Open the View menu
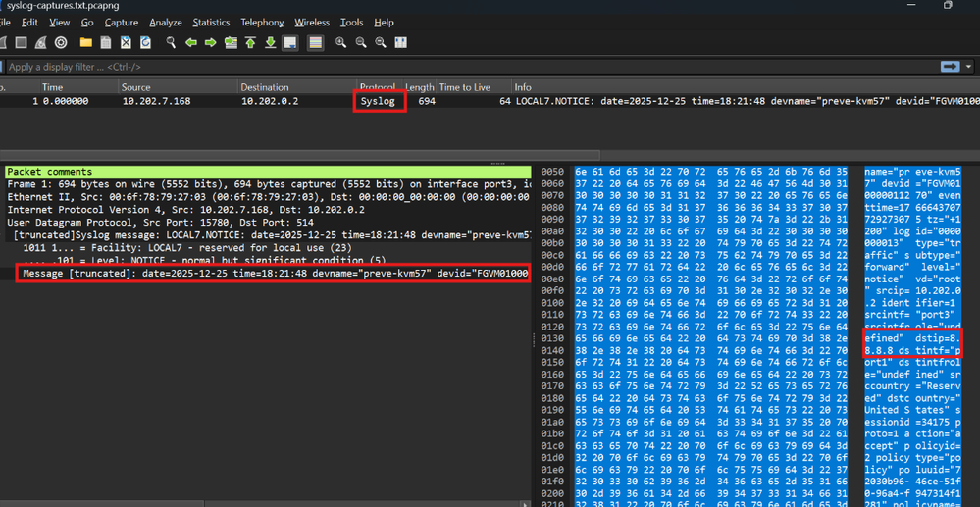The width and height of the screenshot is (980, 507). [x=60, y=23]
